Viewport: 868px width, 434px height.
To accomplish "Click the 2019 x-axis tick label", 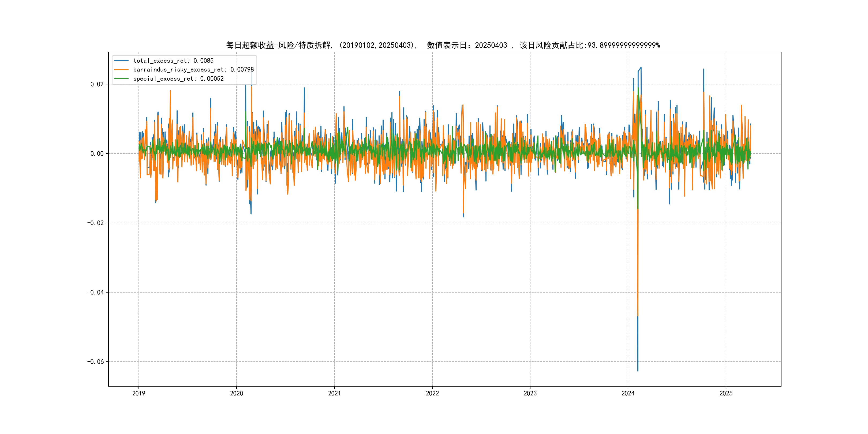I will [x=139, y=393].
